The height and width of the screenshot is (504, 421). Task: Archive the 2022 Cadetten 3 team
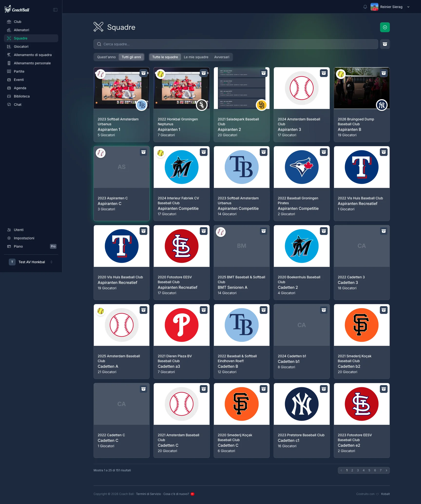(384, 231)
